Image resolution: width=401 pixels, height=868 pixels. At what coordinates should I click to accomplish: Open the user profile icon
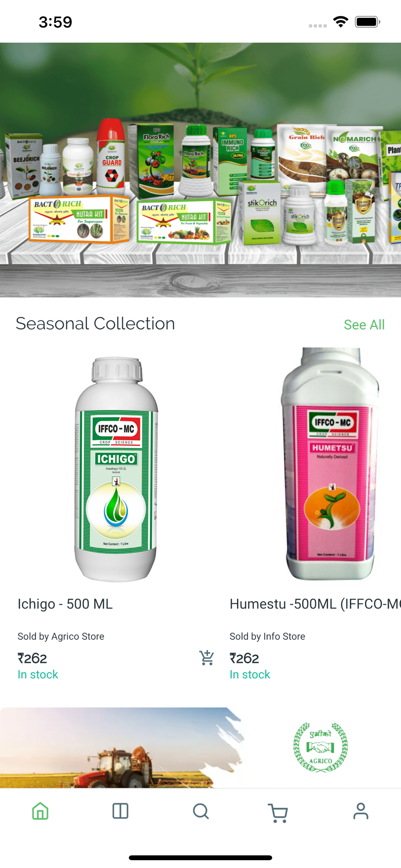pyautogui.click(x=361, y=811)
